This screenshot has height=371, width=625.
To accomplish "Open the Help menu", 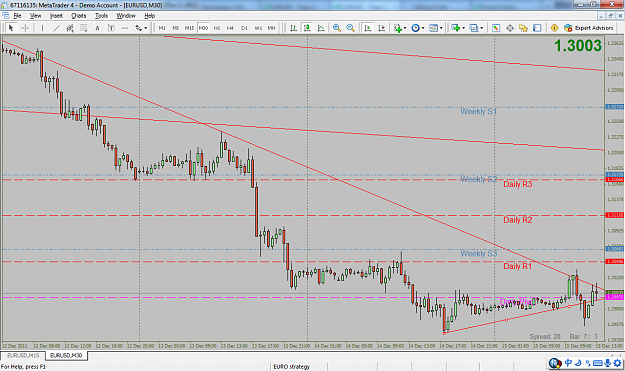I will [x=149, y=16].
